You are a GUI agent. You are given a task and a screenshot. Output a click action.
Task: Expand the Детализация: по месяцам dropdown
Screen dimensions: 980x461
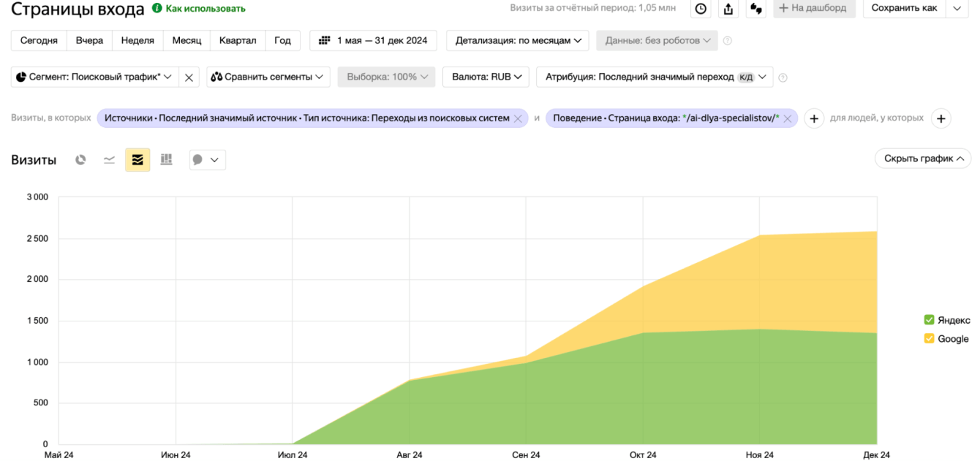517,41
